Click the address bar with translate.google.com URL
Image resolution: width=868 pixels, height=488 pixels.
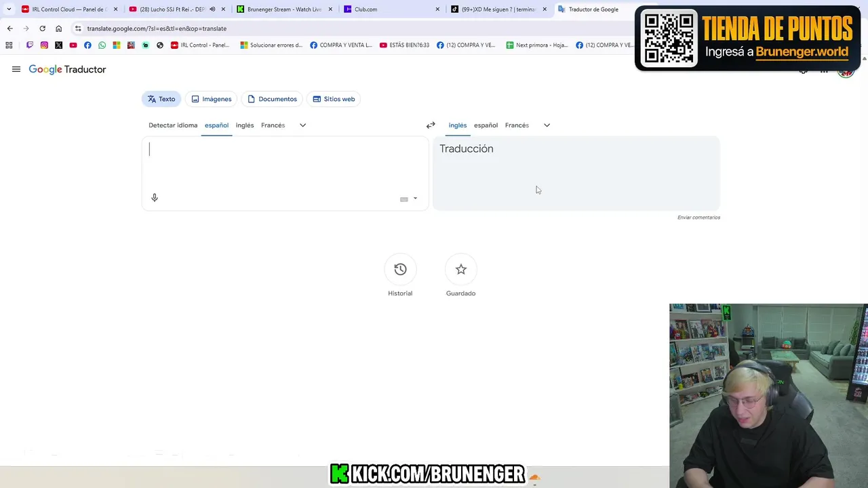(353, 28)
